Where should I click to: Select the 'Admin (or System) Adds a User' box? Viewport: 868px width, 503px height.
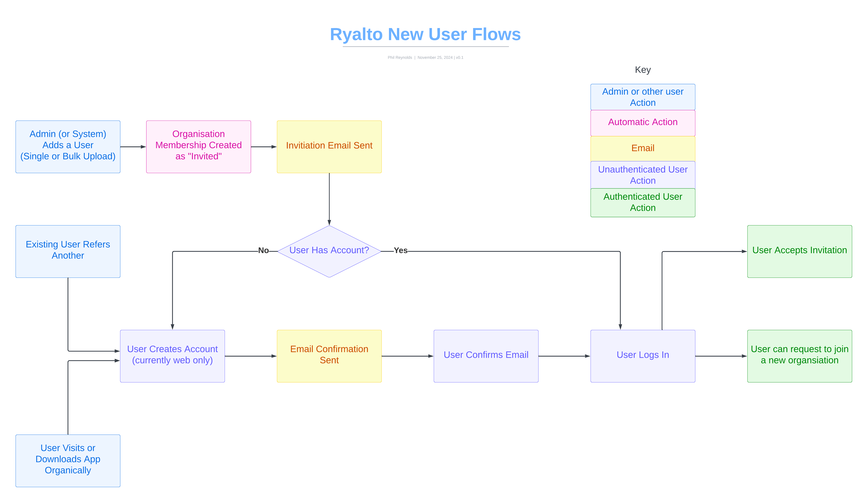click(68, 147)
